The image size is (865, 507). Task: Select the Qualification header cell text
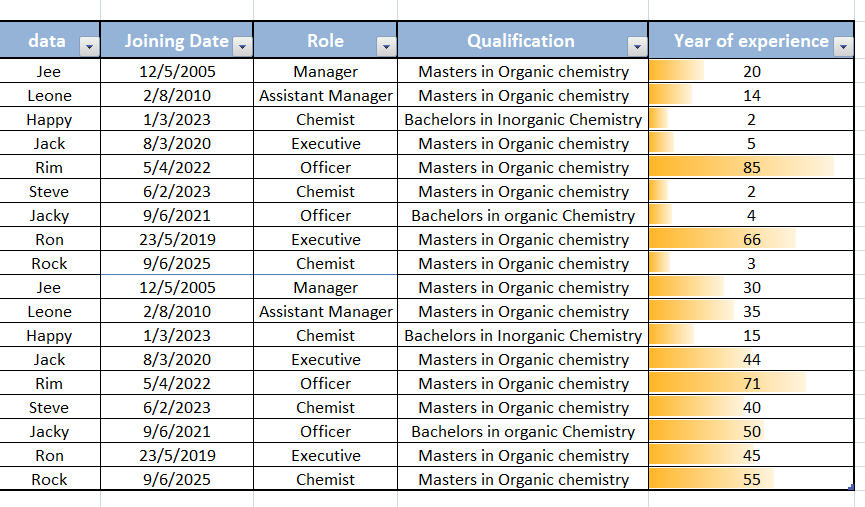click(x=520, y=41)
